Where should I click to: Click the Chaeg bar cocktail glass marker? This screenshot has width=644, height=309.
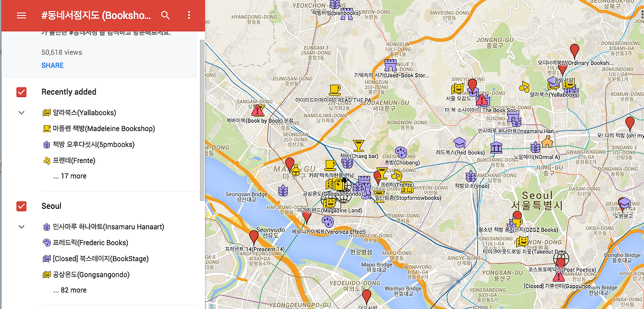tap(358, 146)
